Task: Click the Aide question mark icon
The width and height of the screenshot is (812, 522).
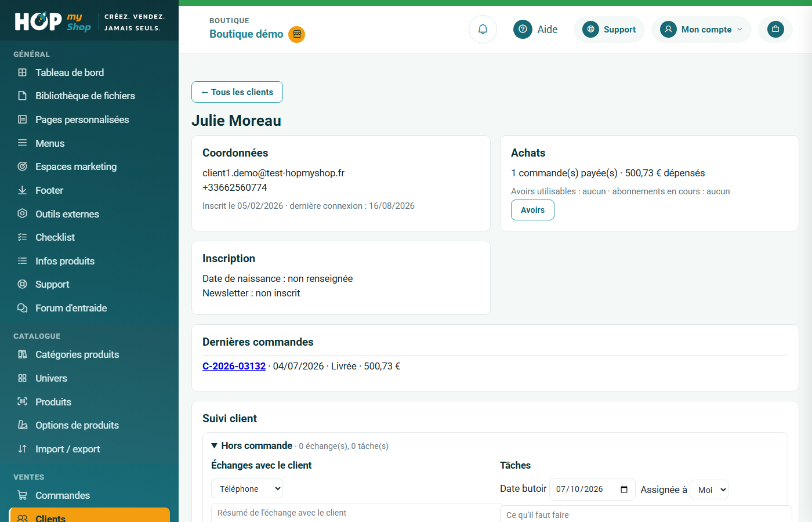Action: pos(523,29)
